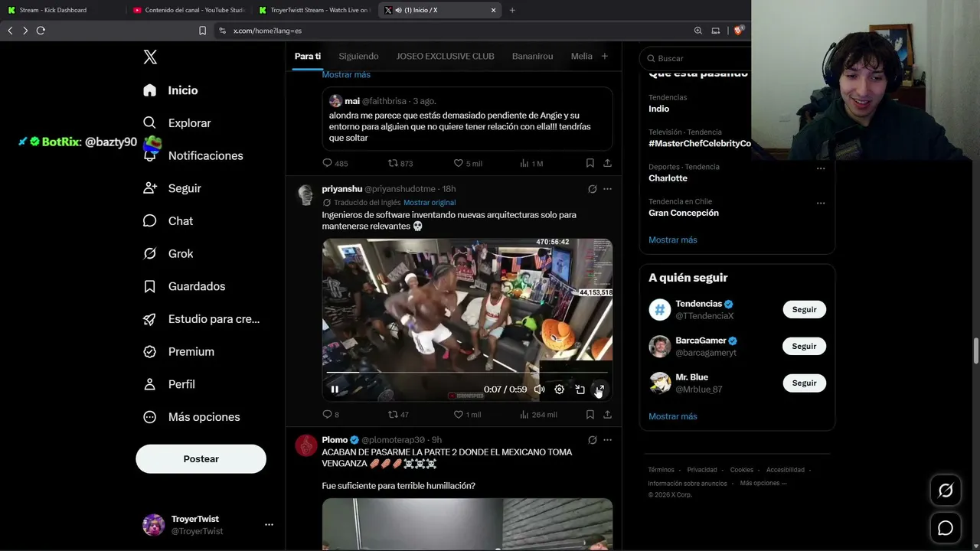Click the plus icon beside the Melia tab
980x551 pixels.
point(604,56)
